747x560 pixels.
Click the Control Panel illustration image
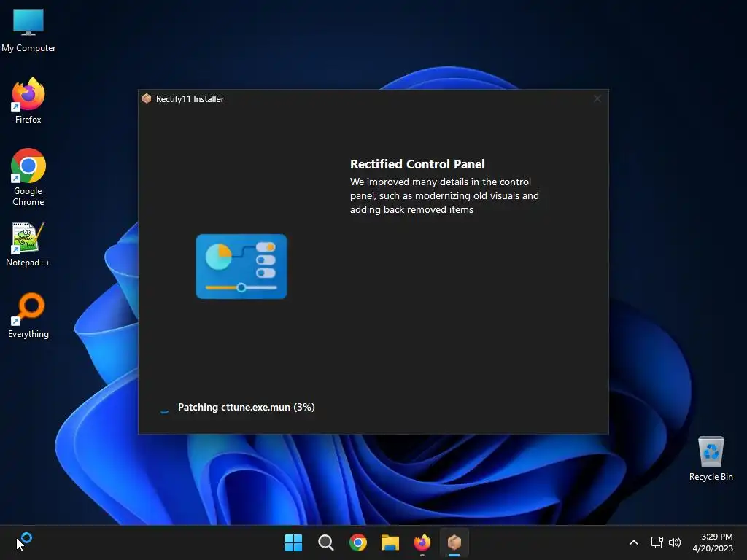241,266
